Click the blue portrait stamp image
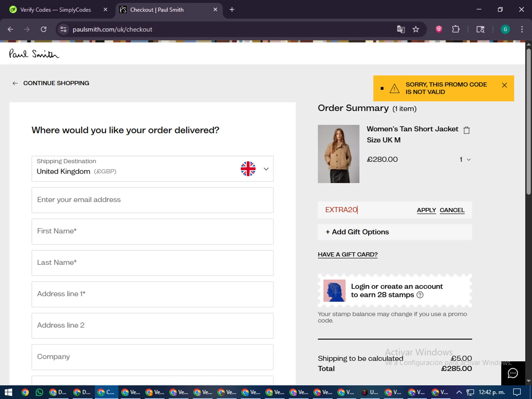The height and width of the screenshot is (399, 532). click(334, 290)
